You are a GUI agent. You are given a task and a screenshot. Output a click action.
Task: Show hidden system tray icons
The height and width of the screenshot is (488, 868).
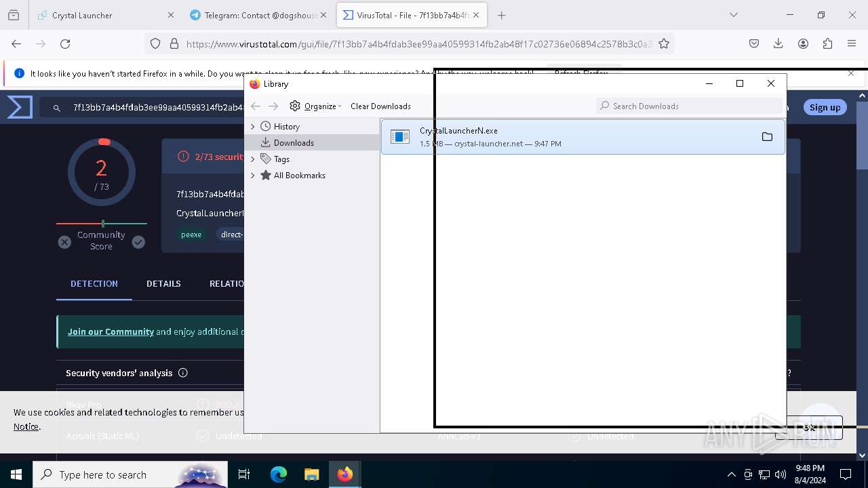(731, 474)
